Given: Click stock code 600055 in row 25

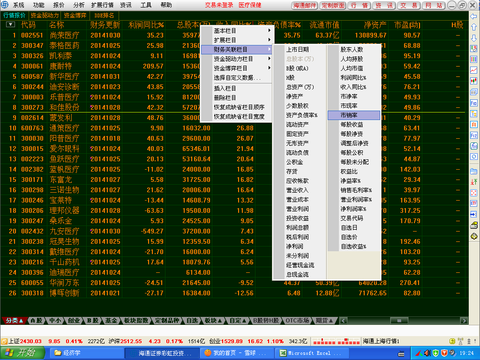Looking at the screenshot, I should (x=32, y=283).
